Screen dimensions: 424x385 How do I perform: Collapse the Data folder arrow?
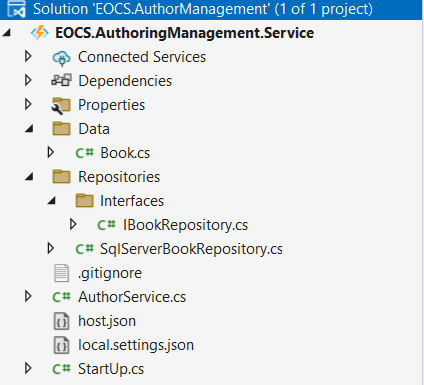coord(29,129)
